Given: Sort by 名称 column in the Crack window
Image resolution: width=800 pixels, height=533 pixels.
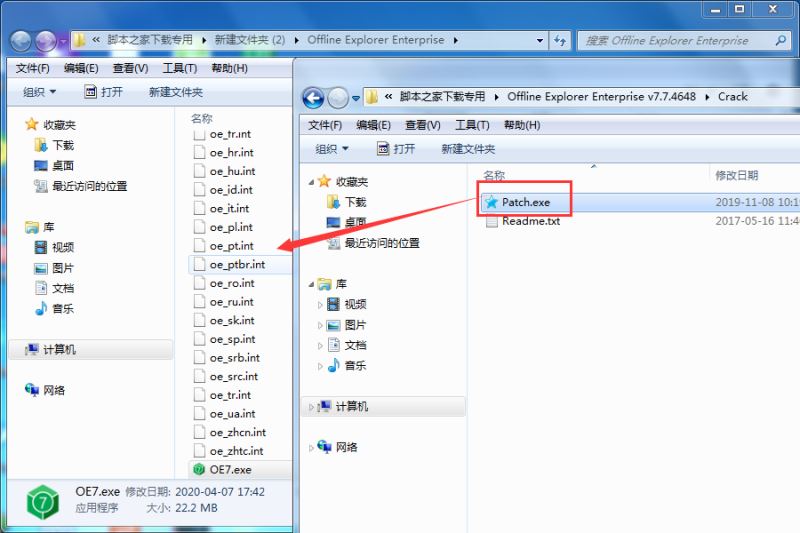Looking at the screenshot, I should (x=494, y=175).
